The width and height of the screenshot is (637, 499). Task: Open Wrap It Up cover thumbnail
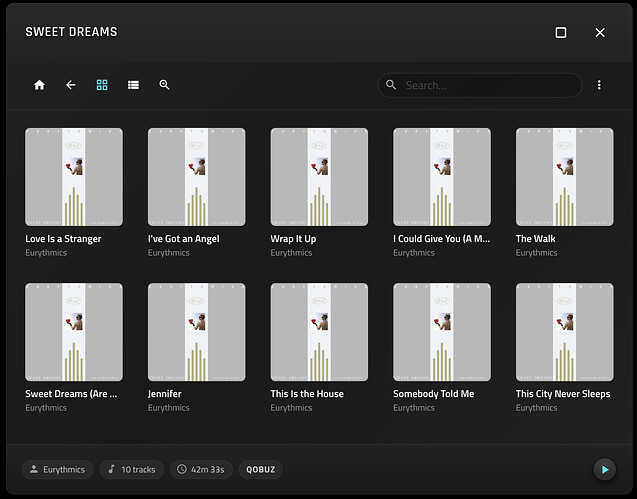coord(319,177)
